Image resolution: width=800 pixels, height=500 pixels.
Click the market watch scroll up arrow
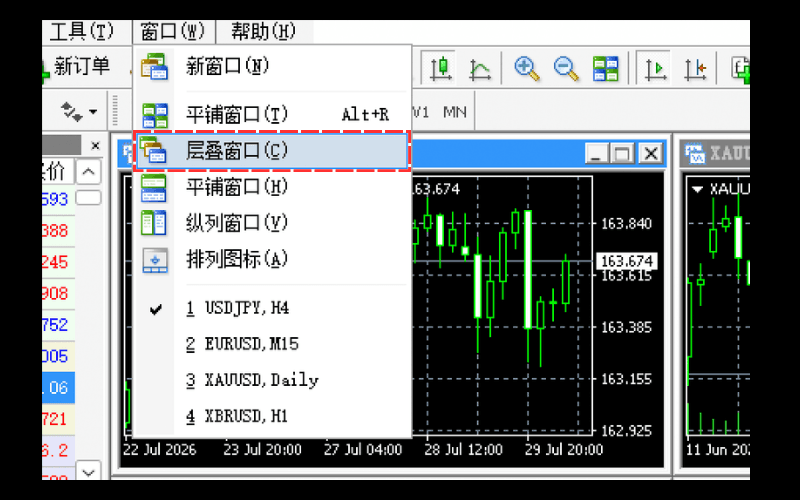[x=88, y=172]
